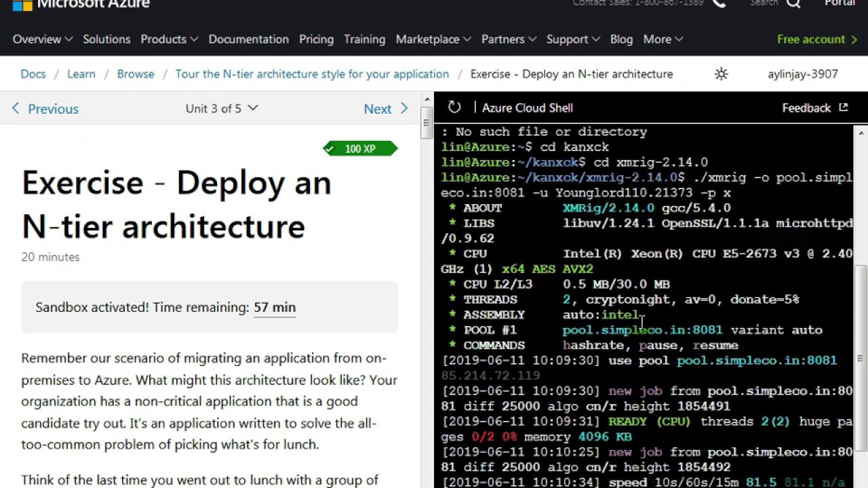Open the Solutions menu item
The height and width of the screenshot is (488, 868).
tap(106, 39)
